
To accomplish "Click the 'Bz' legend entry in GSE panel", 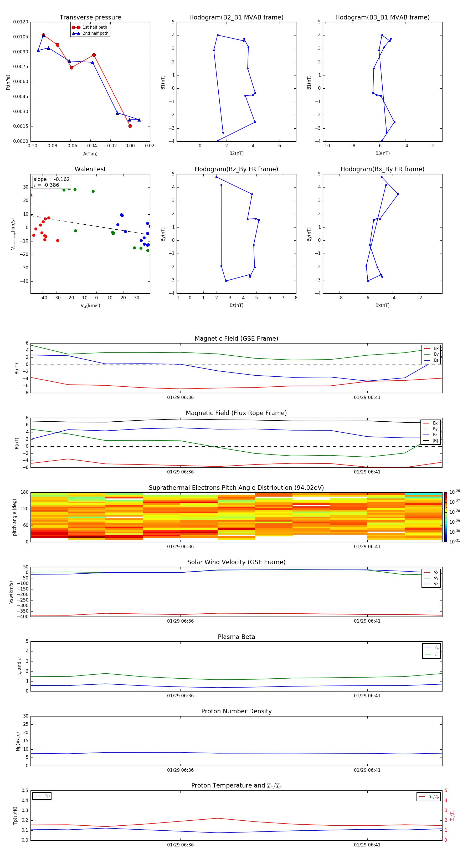I will pyautogui.click(x=431, y=360).
